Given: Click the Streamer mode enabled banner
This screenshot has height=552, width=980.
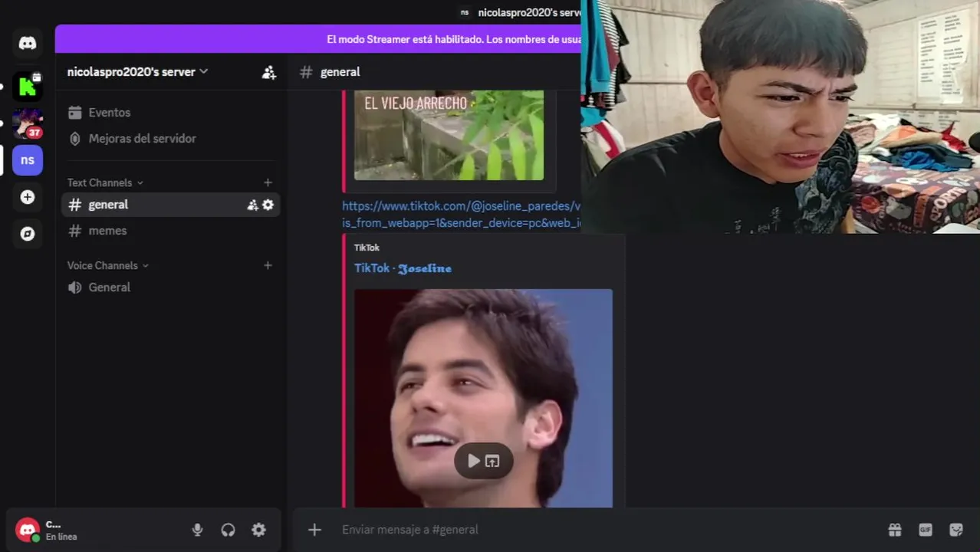Looking at the screenshot, I should pos(454,39).
